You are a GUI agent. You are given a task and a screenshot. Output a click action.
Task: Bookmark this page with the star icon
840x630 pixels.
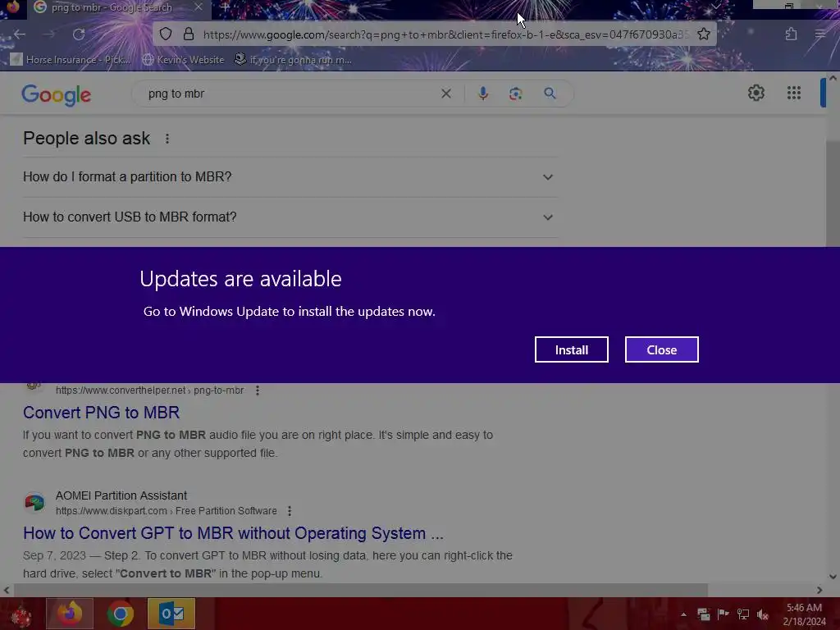coord(703,34)
